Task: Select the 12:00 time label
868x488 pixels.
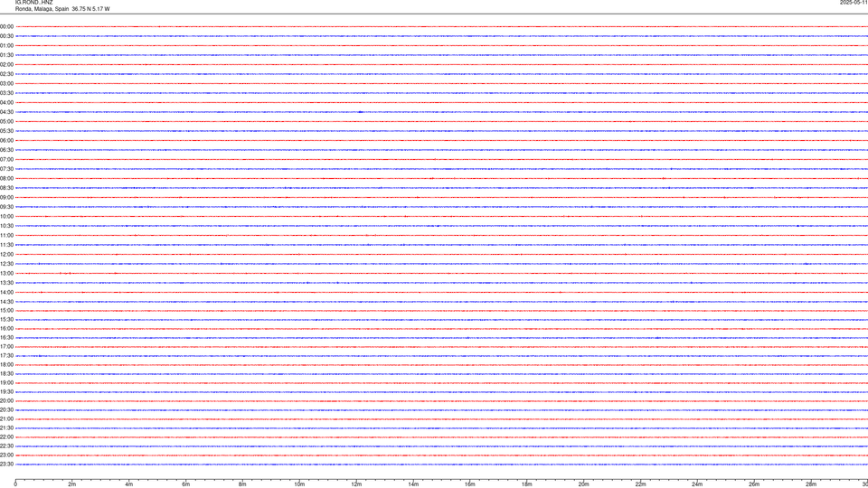Action: (x=6, y=254)
